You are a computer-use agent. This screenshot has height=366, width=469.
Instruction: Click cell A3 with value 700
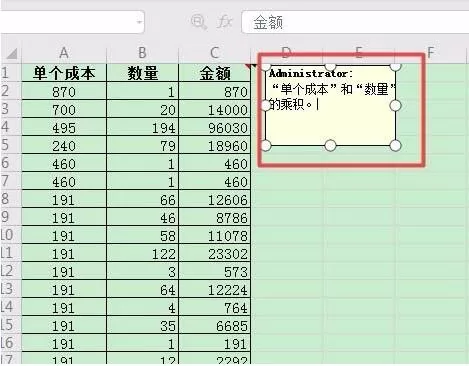click(64, 109)
